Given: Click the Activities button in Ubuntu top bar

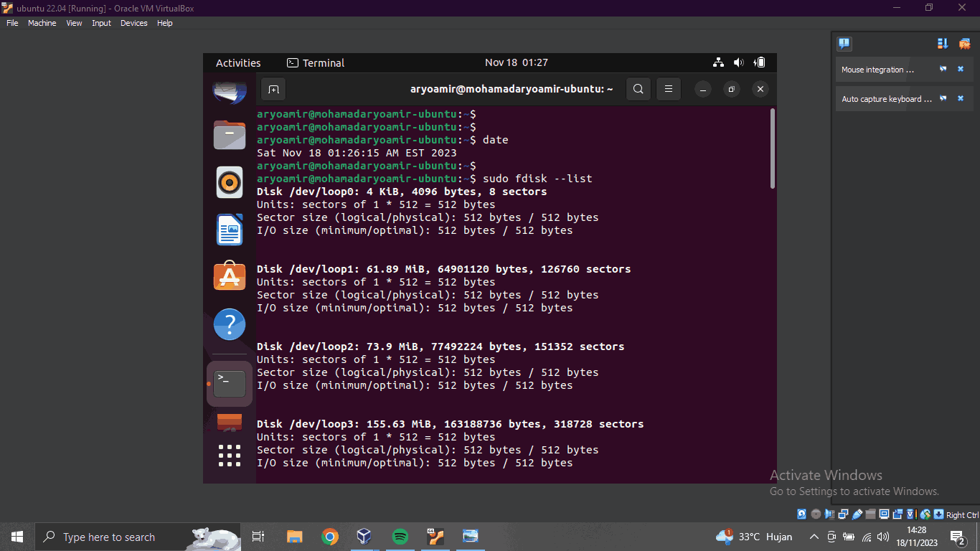Looking at the screenshot, I should coord(238,63).
